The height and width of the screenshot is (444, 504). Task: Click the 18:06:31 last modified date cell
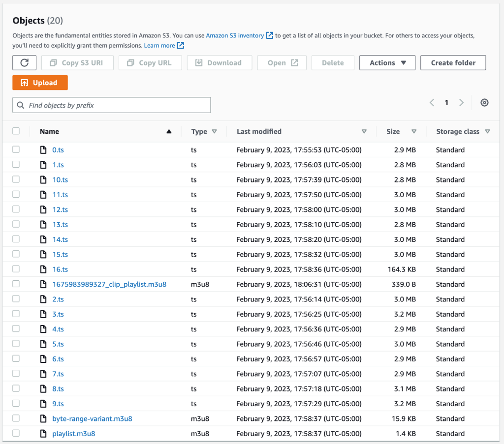299,284
